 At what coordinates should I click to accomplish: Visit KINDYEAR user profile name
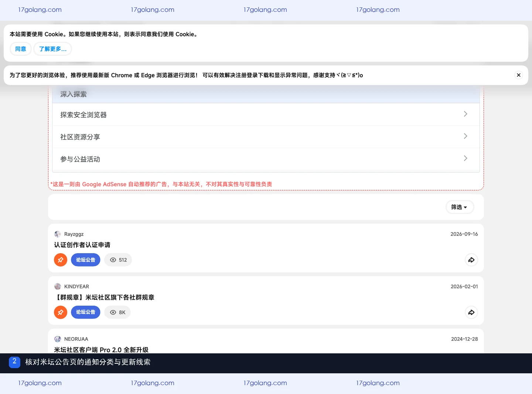(x=76, y=286)
